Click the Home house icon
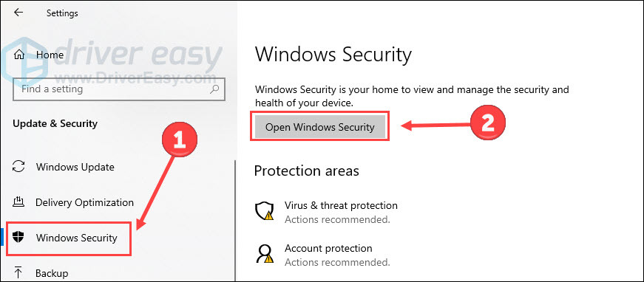The height and width of the screenshot is (282, 644). point(19,55)
